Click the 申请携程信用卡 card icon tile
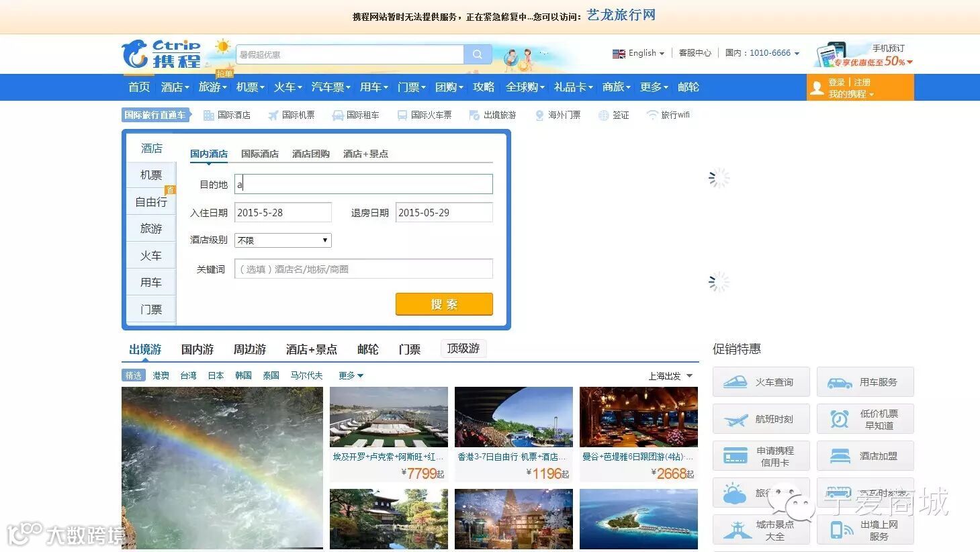Screen dimensions: 980x552 pos(761,456)
